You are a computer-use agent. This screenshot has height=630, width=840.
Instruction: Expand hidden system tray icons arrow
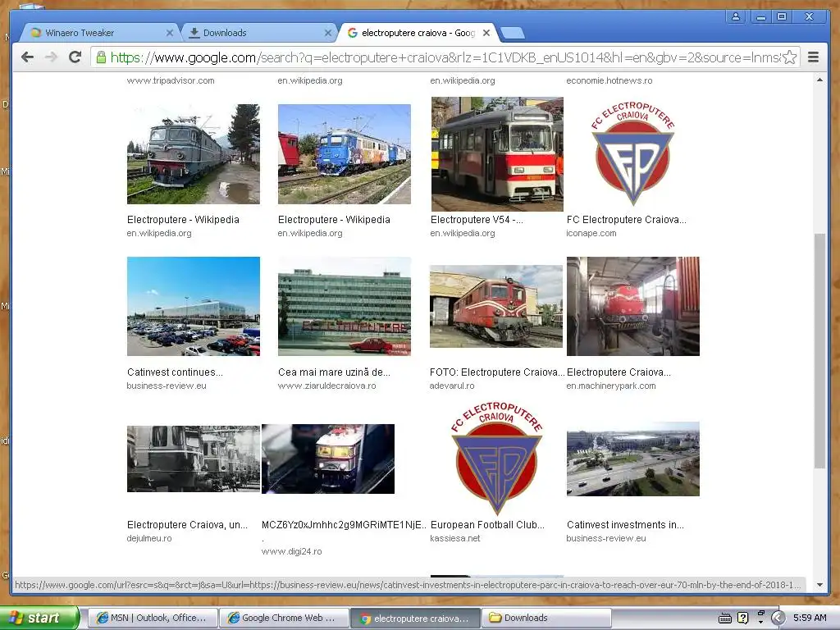pyautogui.click(x=778, y=619)
